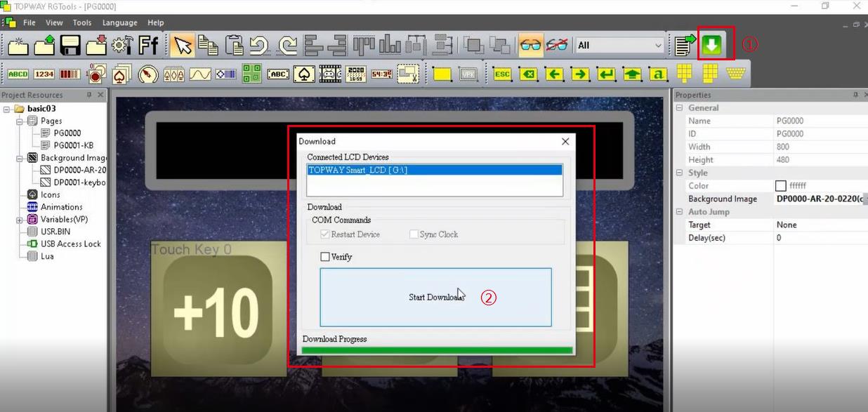Click the Delay(sec) value field
The image size is (868, 412).
click(820, 238)
